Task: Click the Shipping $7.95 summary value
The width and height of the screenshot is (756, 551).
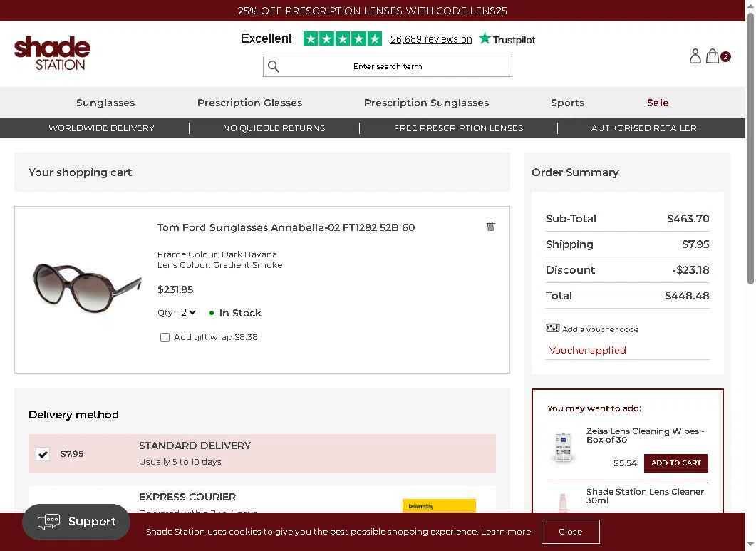Action: 695,244
